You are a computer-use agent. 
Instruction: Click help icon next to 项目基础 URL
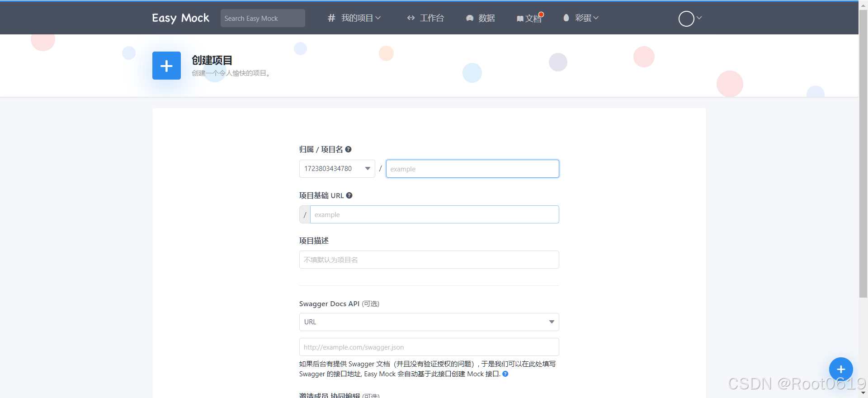tap(349, 195)
